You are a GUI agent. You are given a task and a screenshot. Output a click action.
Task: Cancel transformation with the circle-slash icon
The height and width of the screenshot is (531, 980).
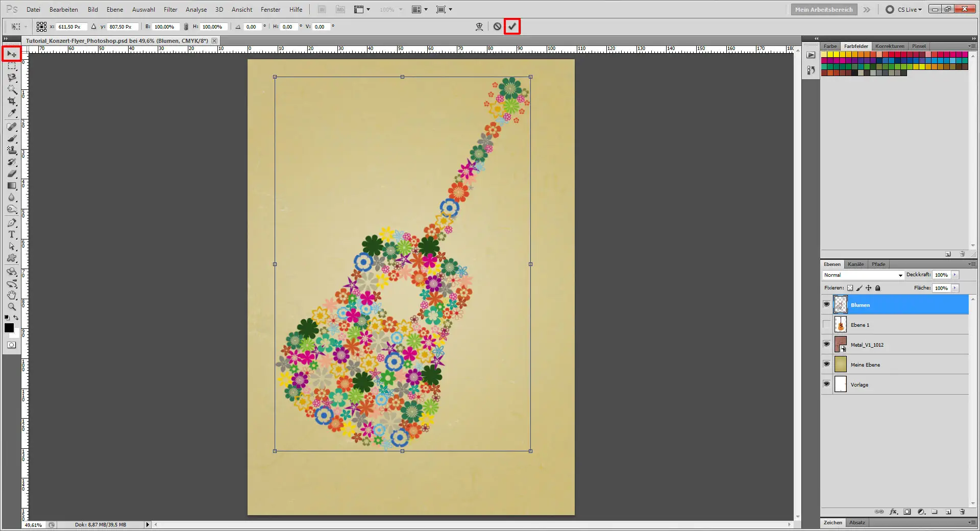497,27
